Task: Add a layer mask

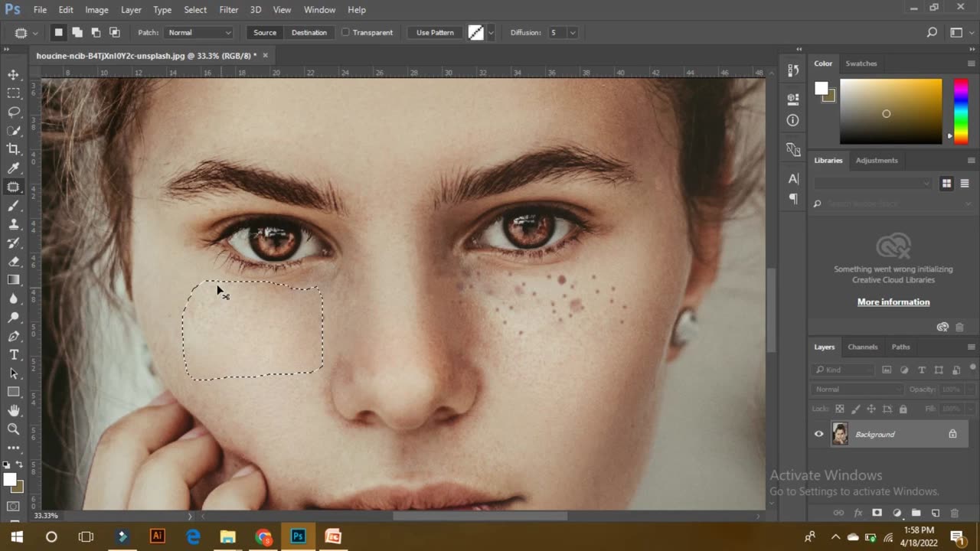Action: pyautogui.click(x=877, y=513)
